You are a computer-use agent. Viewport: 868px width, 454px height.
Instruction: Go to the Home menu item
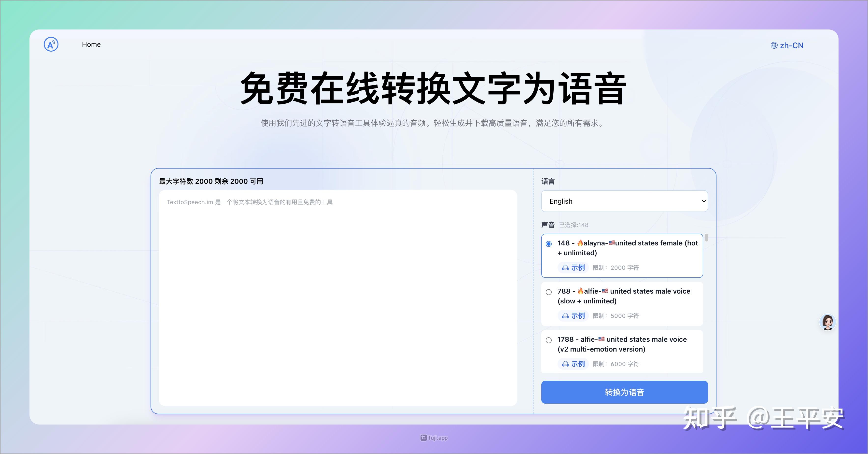[x=91, y=44]
